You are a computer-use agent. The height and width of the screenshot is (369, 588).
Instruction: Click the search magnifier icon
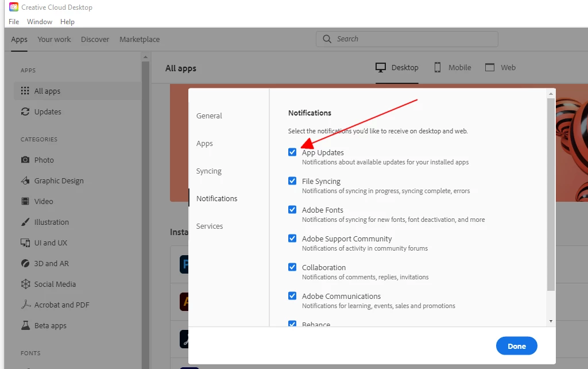(327, 39)
